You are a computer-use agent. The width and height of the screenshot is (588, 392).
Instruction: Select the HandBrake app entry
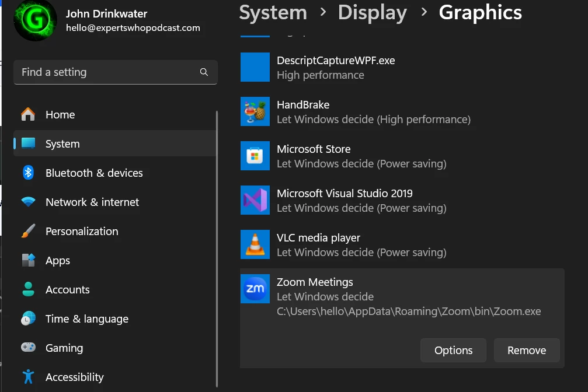[402, 111]
